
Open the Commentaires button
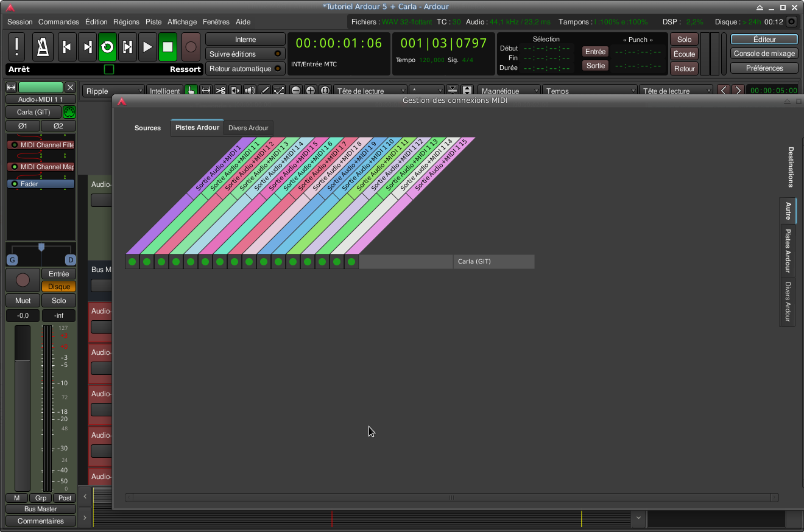tap(41, 521)
